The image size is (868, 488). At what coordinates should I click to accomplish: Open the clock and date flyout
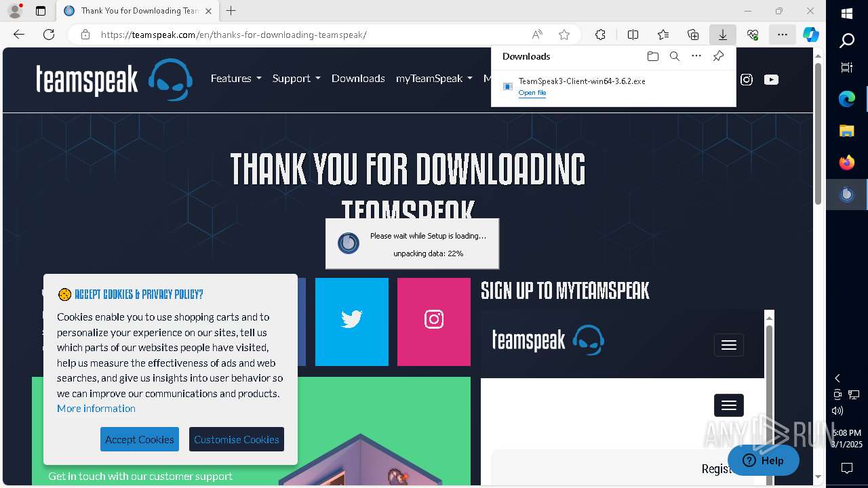tap(847, 439)
